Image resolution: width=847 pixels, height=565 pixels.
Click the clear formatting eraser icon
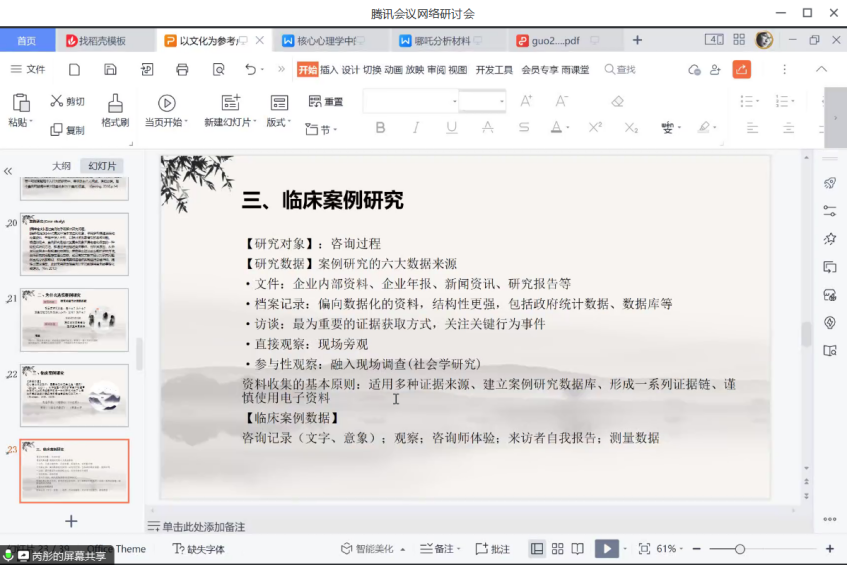coord(617,102)
